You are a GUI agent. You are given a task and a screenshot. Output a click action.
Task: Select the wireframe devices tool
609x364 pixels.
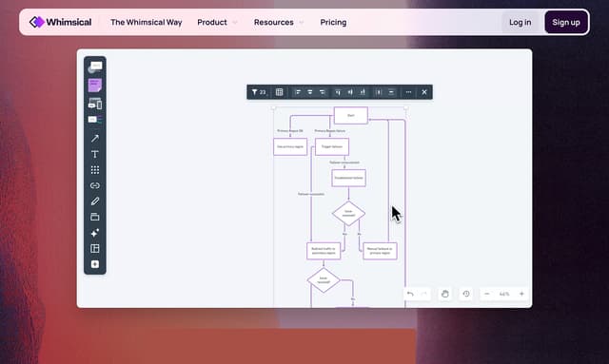pyautogui.click(x=95, y=104)
